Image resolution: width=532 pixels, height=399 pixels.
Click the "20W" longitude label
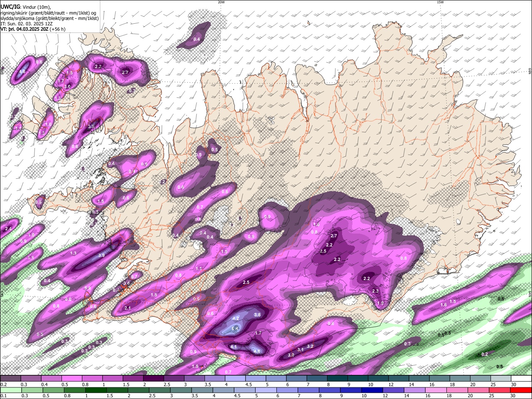tap(221, 2)
